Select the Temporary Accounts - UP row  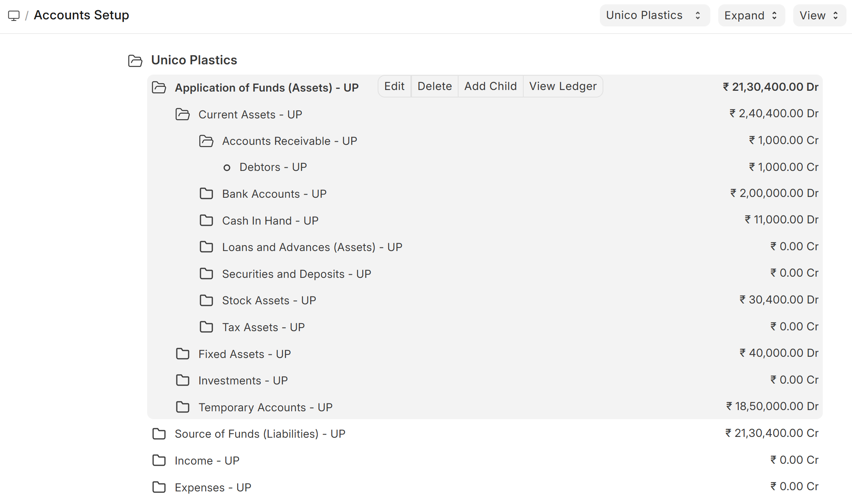[x=265, y=407]
